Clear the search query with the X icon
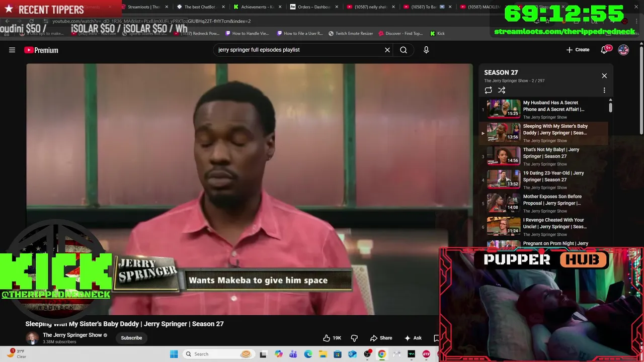Screen dimensions: 644x362 tap(387, 50)
